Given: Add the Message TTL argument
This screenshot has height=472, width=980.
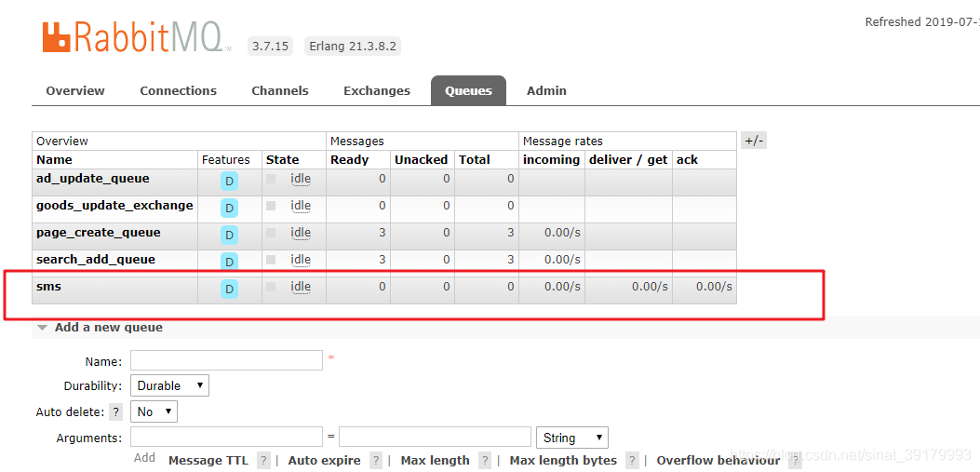Looking at the screenshot, I should coord(208,460).
